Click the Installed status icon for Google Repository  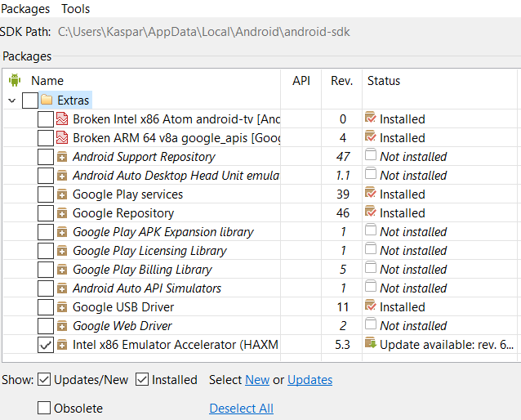click(x=371, y=212)
